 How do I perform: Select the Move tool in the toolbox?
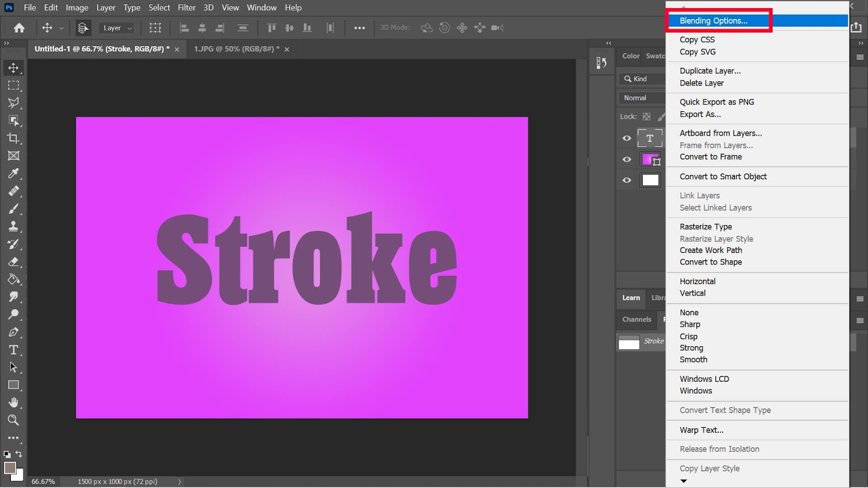[14, 68]
